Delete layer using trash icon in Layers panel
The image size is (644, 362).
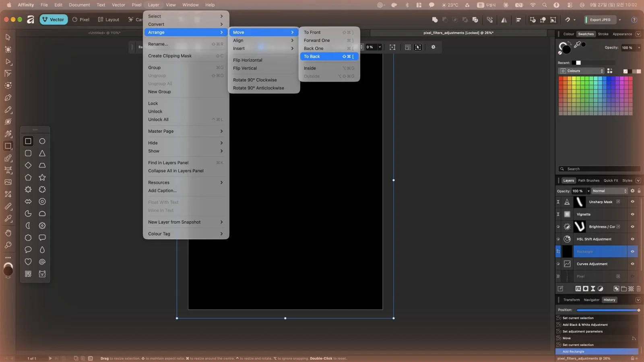639,289
